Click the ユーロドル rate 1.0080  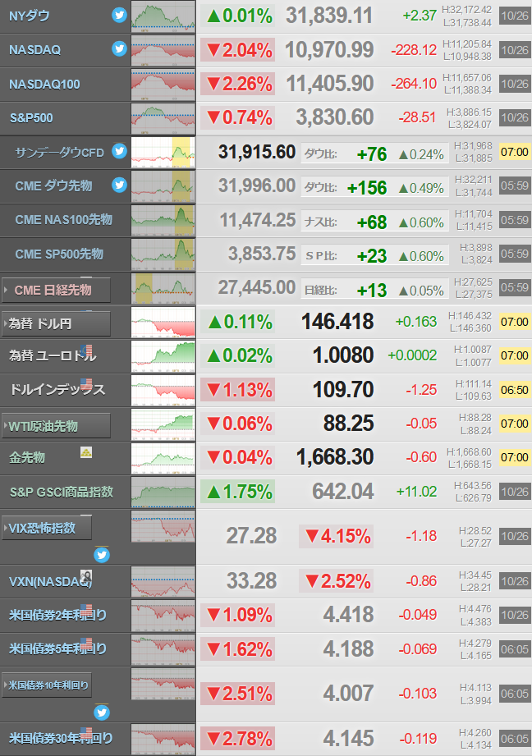(343, 355)
